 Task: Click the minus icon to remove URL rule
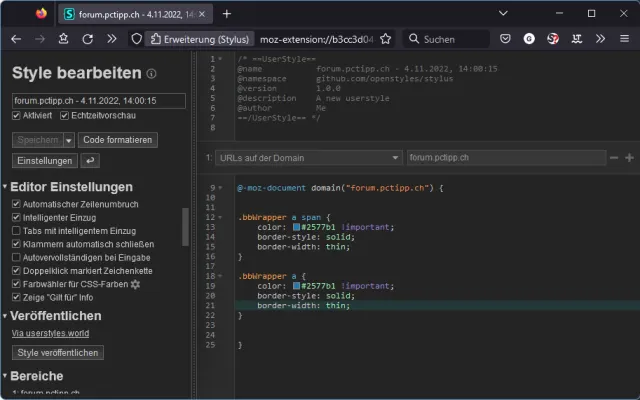point(615,158)
